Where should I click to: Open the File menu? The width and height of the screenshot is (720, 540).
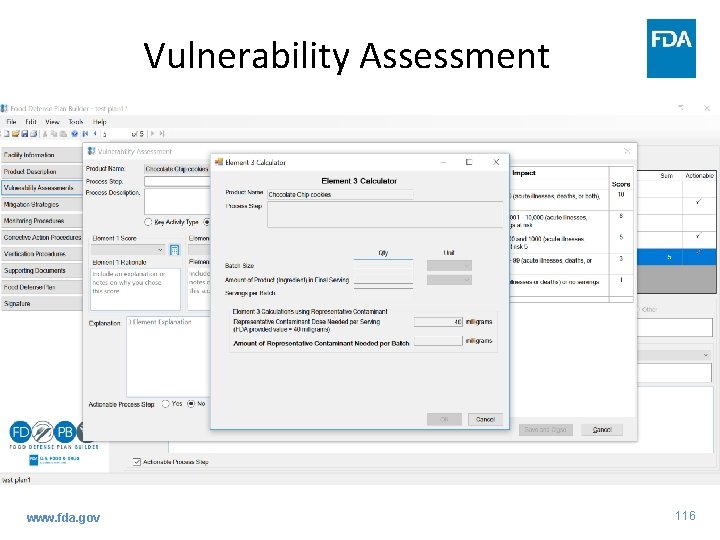[x=11, y=122]
